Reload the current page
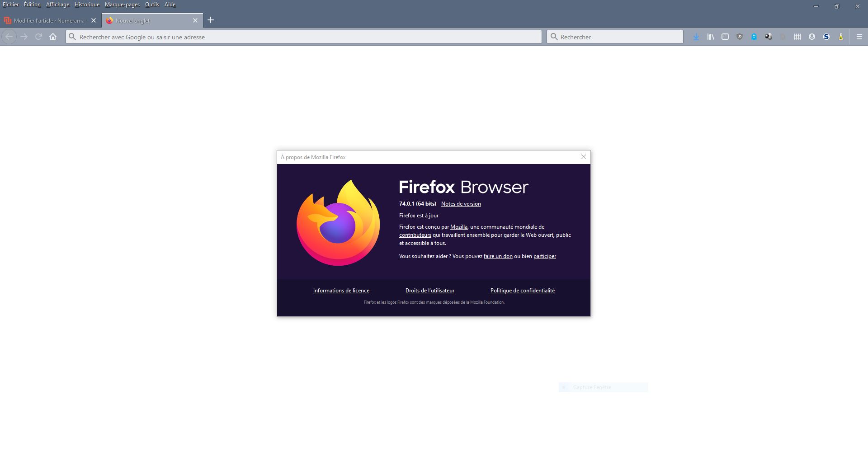The image size is (868, 470). (39, 37)
